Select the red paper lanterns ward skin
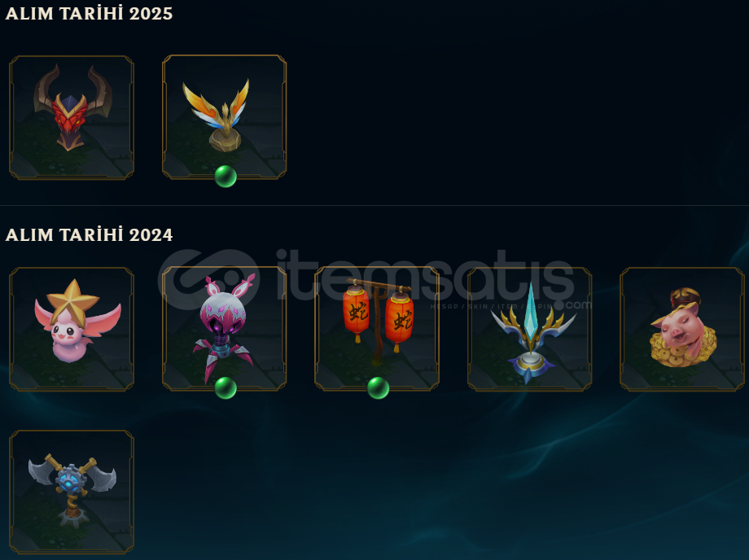This screenshot has width=749, height=560. (377, 329)
